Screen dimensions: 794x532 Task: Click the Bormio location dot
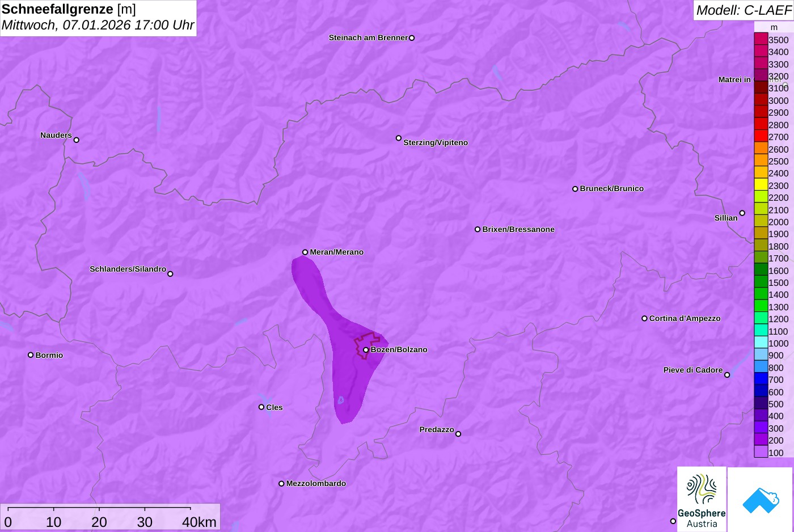tap(31, 355)
